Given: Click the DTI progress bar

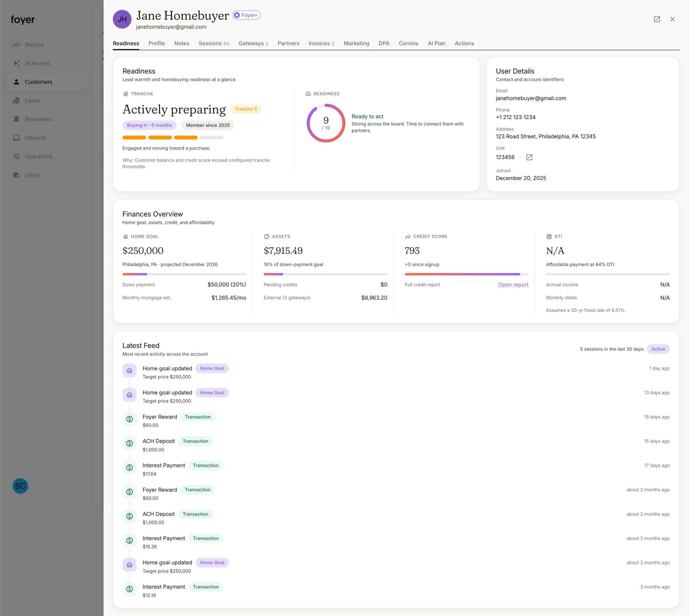Looking at the screenshot, I should pyautogui.click(x=608, y=274).
